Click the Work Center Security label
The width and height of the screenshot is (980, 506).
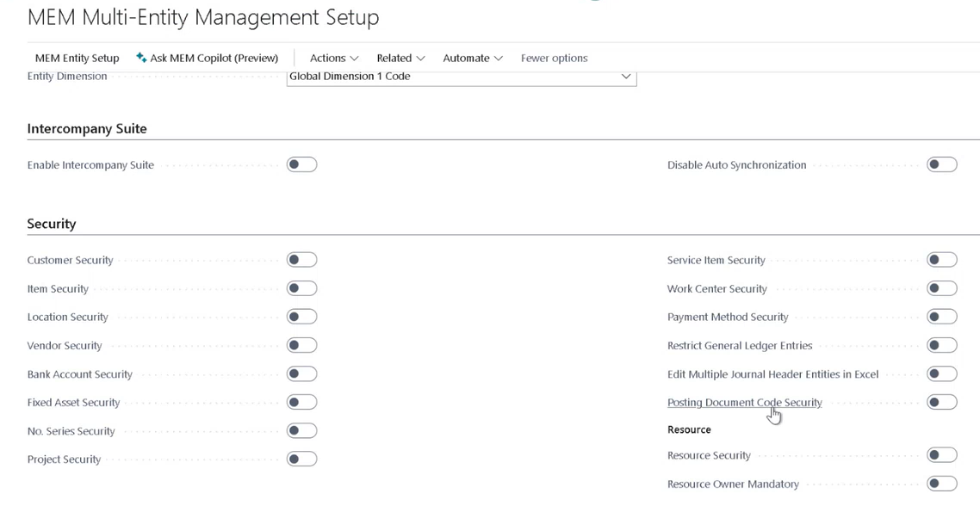tap(716, 288)
